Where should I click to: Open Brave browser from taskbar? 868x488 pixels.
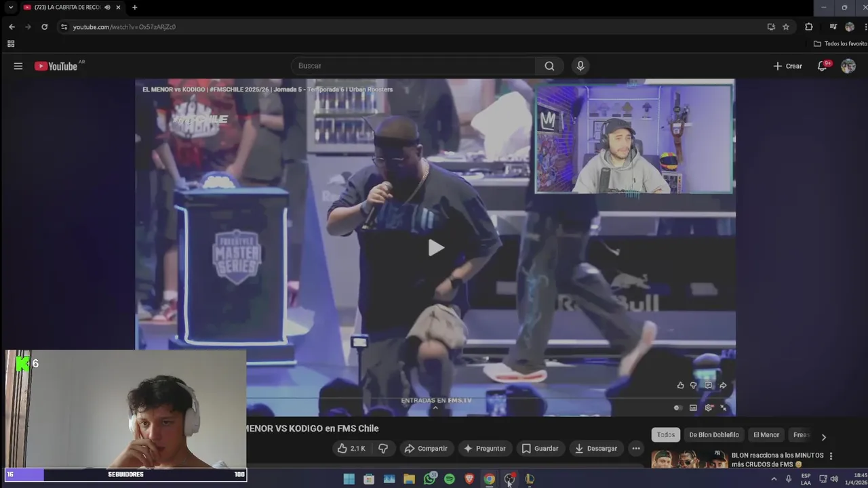(x=469, y=479)
